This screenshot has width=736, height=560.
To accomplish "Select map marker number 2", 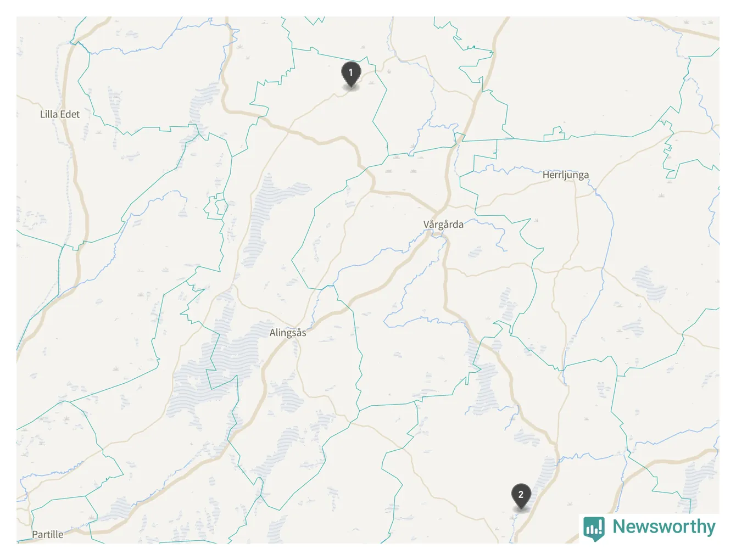I will (x=521, y=496).
